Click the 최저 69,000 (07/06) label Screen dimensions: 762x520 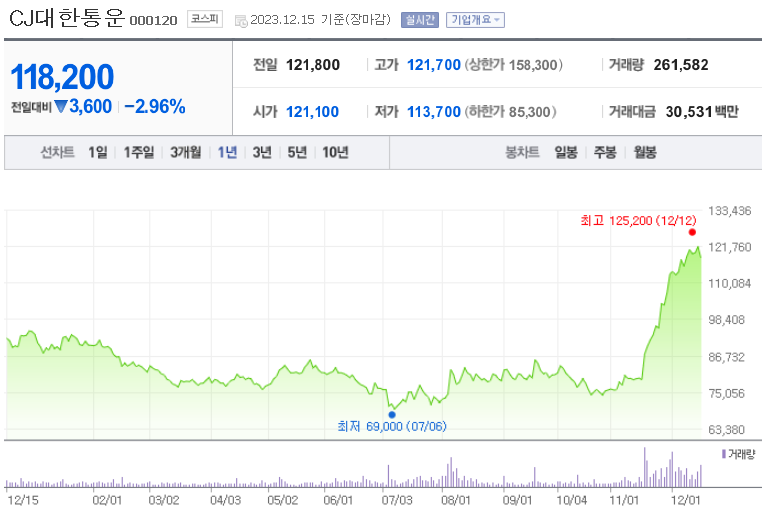[392, 426]
